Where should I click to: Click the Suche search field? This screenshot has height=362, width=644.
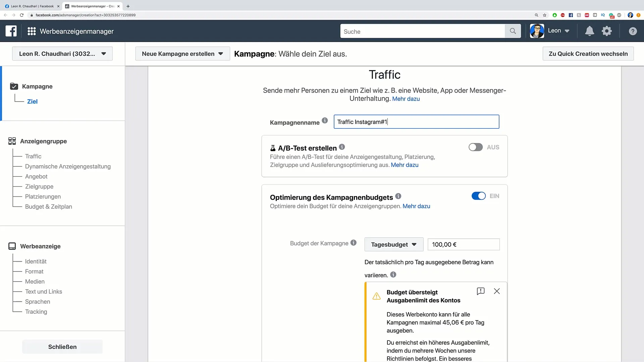(x=423, y=31)
